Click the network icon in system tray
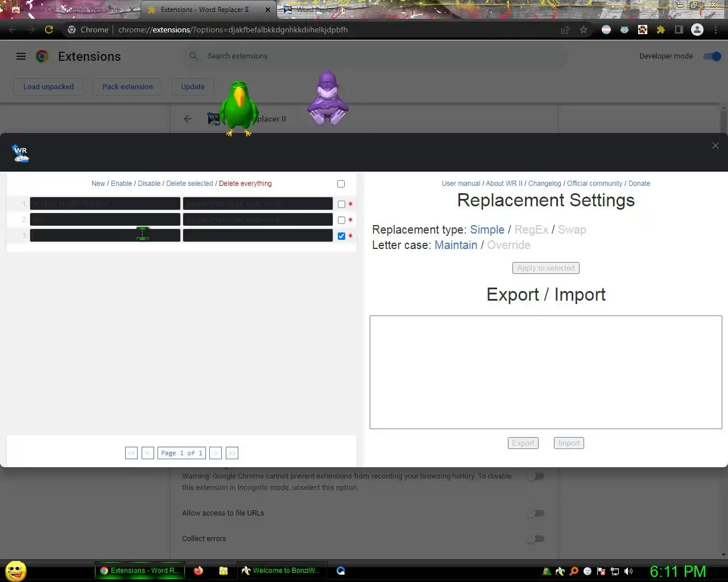728x582 pixels. click(615, 571)
